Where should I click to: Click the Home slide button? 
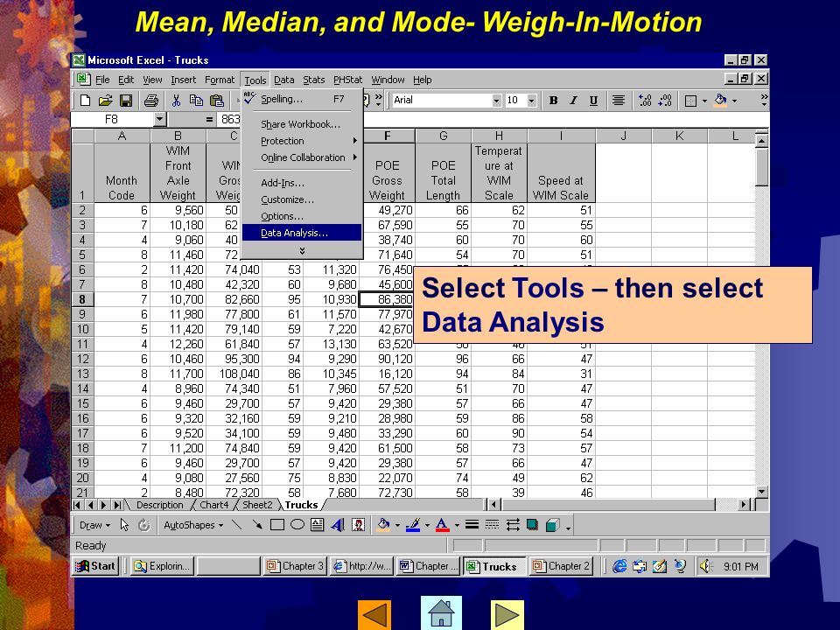441,612
